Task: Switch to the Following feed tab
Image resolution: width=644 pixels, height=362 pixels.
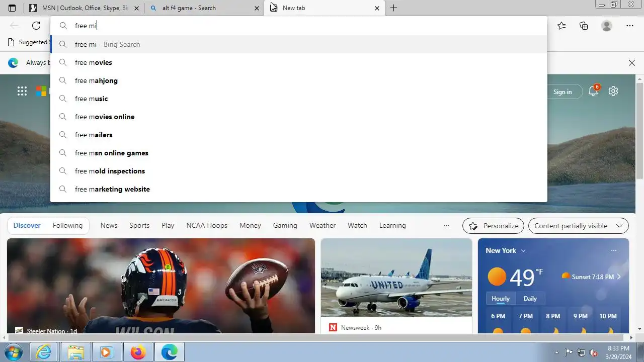Action: tap(67, 226)
